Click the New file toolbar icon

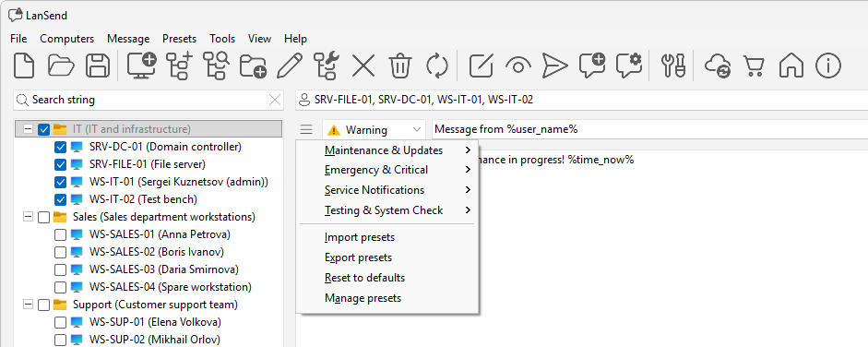(24, 66)
